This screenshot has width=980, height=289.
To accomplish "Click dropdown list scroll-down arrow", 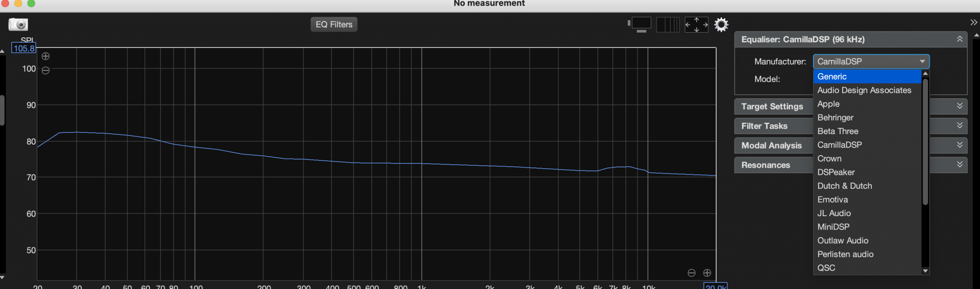I will (x=925, y=271).
